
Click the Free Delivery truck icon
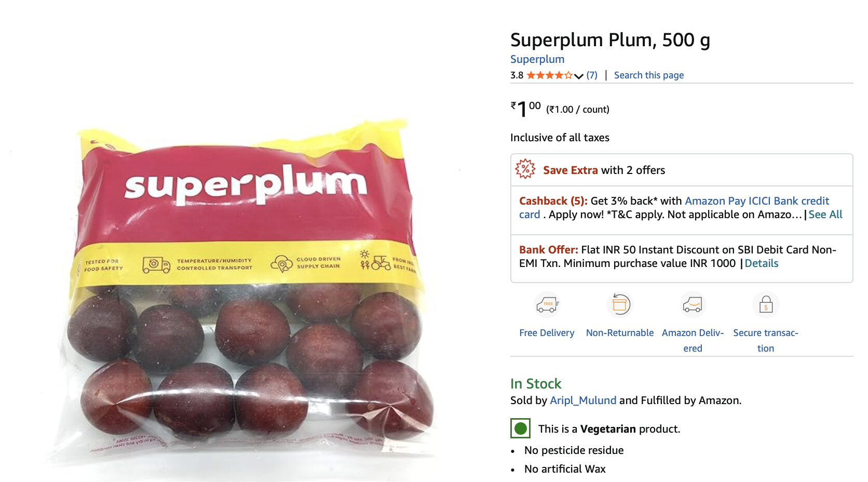pyautogui.click(x=547, y=305)
